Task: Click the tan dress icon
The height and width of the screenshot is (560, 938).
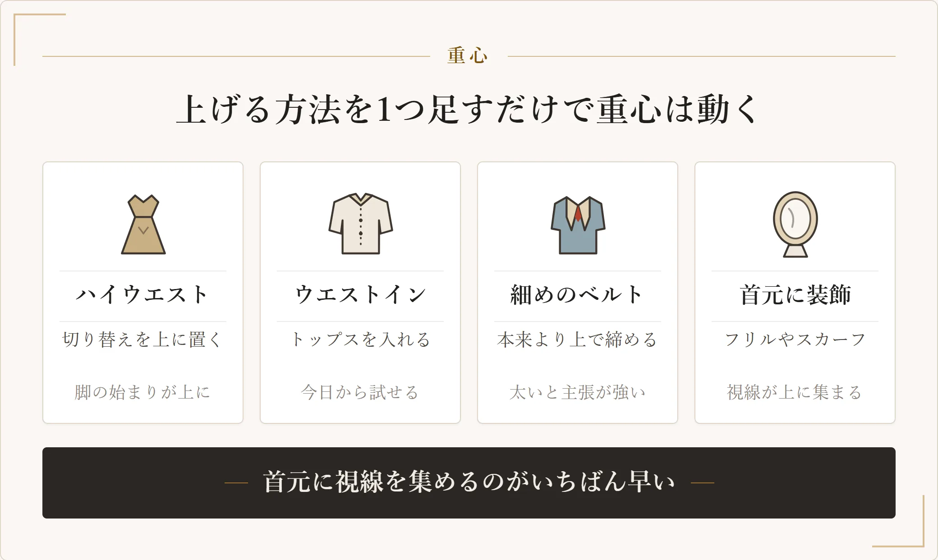Action: (143, 225)
